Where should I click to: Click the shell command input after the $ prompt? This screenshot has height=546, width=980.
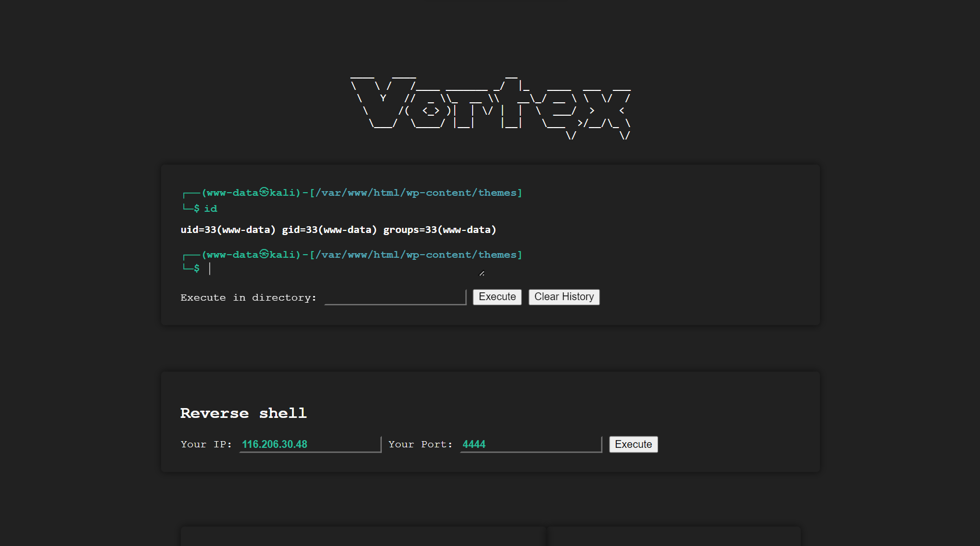(x=345, y=269)
